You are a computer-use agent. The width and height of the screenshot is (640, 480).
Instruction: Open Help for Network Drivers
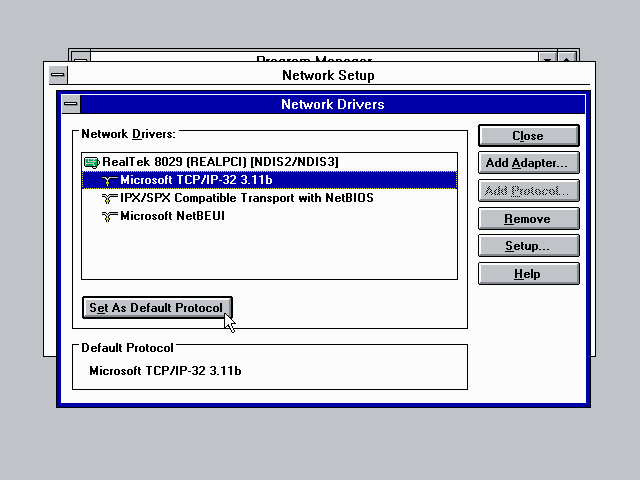pyautogui.click(x=529, y=273)
